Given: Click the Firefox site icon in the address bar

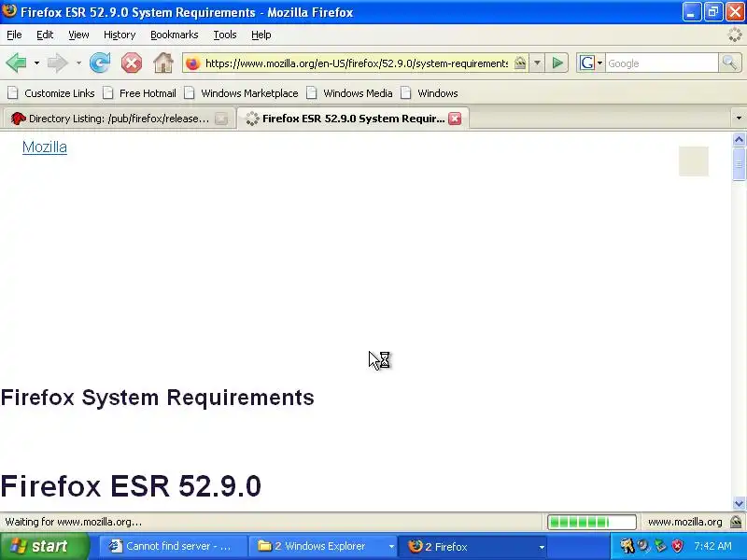Looking at the screenshot, I should pos(193,63).
